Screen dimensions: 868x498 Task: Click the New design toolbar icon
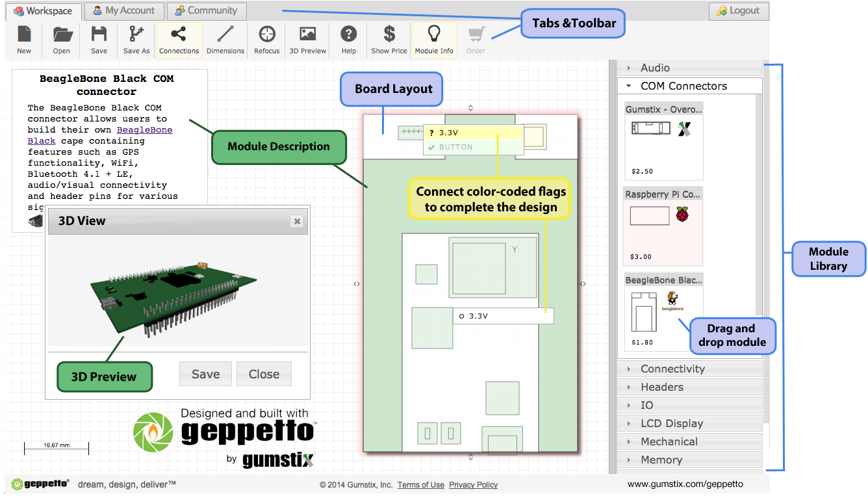[24, 39]
